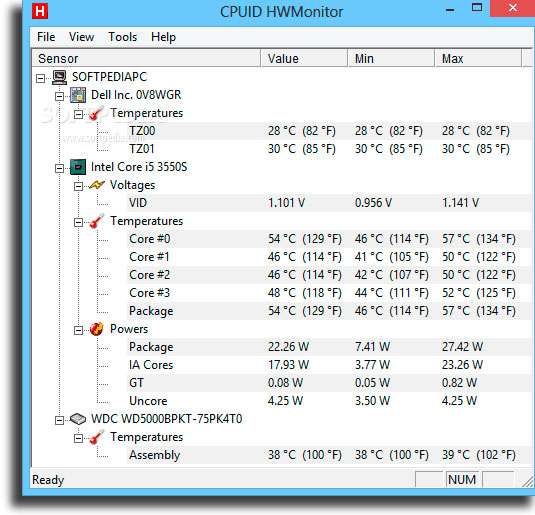Viewport: 535px width, 515px height.
Task: Click the Intel Core i5 processor chip icon
Action: [78, 167]
